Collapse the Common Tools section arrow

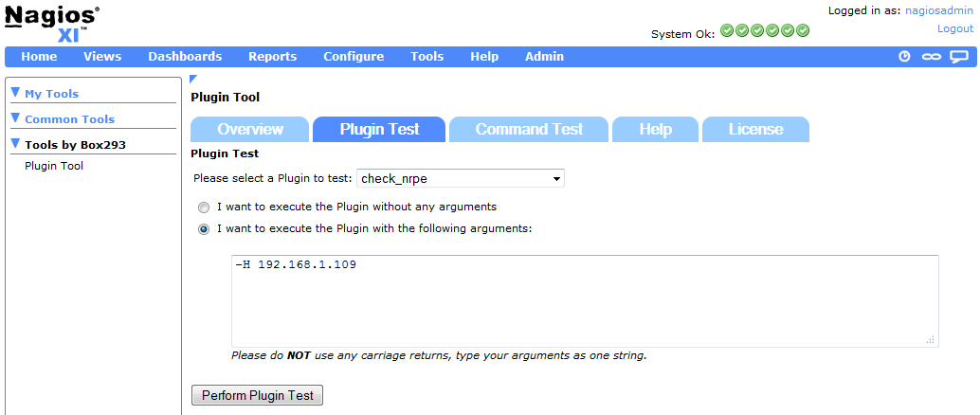coord(15,118)
